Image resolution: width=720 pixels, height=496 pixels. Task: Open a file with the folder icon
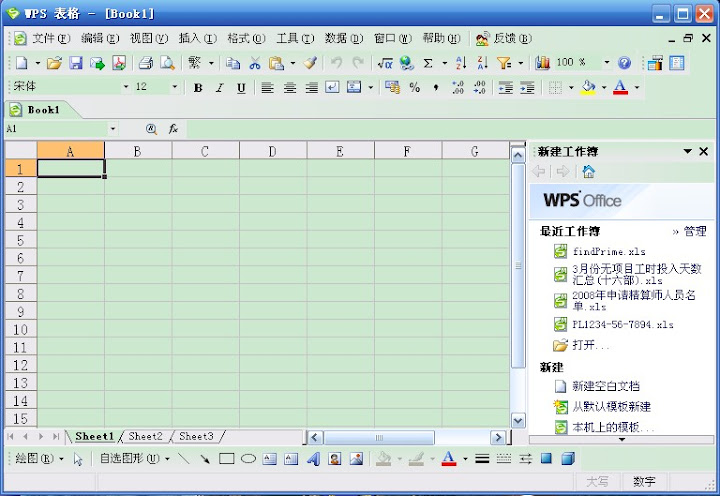[54, 63]
